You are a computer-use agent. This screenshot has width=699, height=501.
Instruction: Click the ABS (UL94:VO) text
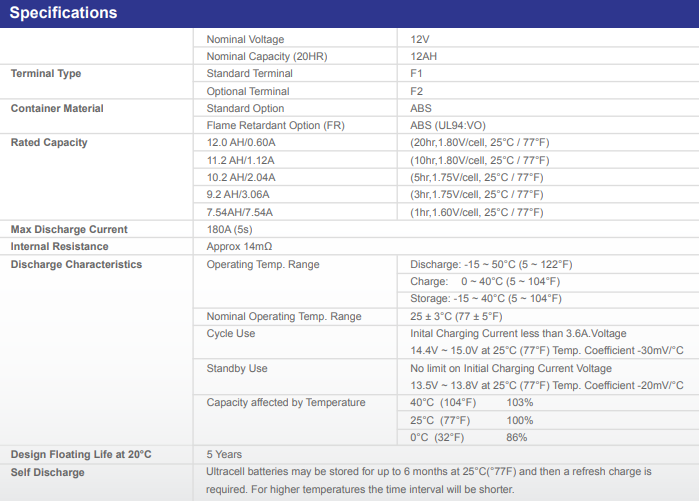pyautogui.click(x=448, y=126)
